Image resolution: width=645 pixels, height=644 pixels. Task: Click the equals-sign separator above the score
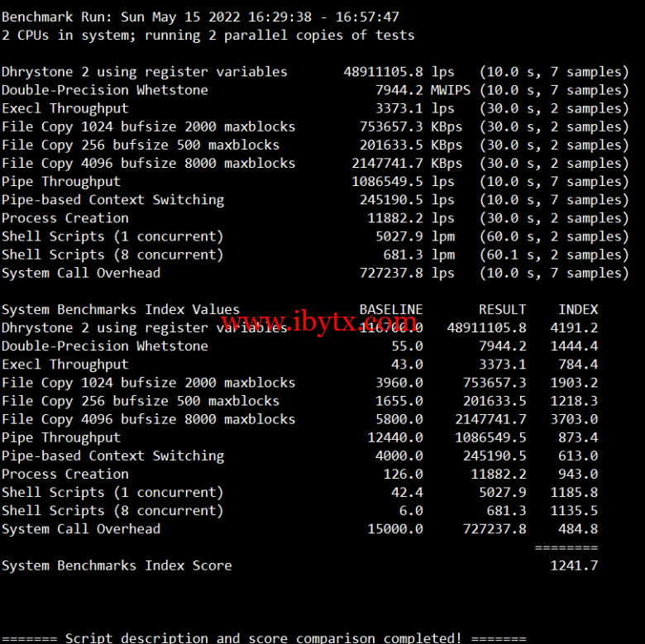coord(566,547)
